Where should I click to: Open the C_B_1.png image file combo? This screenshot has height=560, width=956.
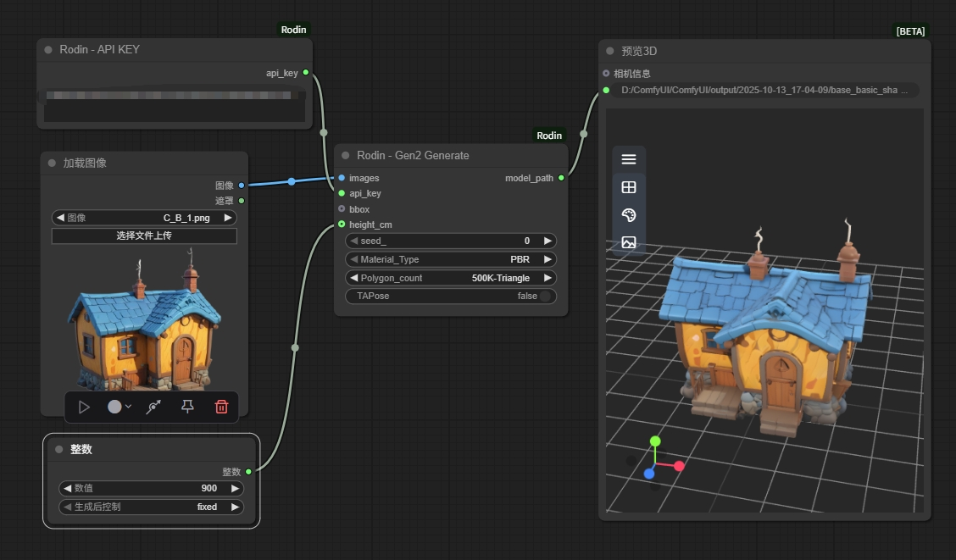(144, 218)
